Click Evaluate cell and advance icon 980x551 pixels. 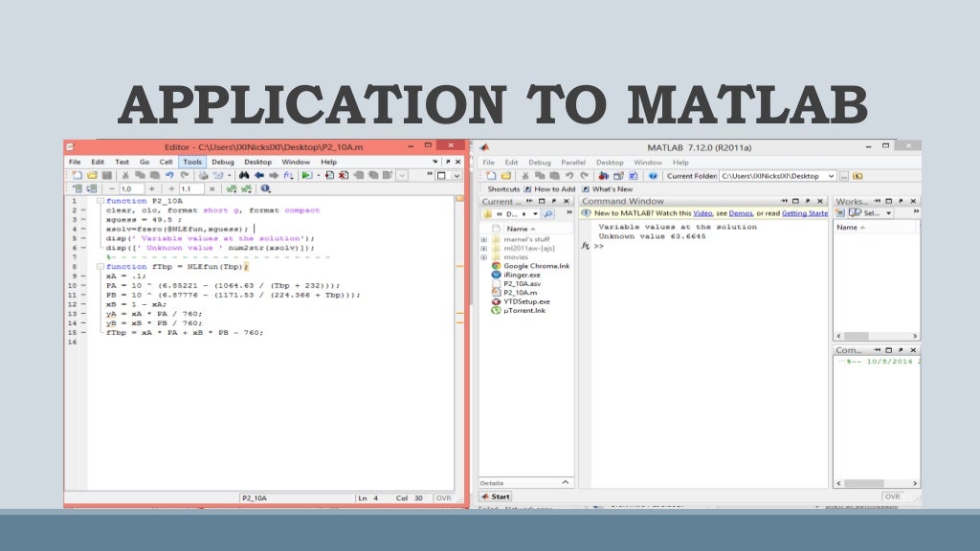pos(246,188)
